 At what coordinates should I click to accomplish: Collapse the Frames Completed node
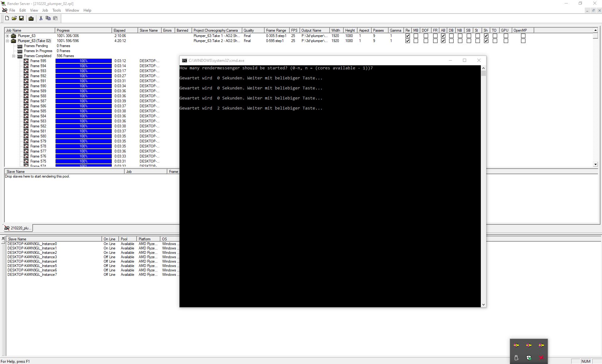click(x=14, y=56)
